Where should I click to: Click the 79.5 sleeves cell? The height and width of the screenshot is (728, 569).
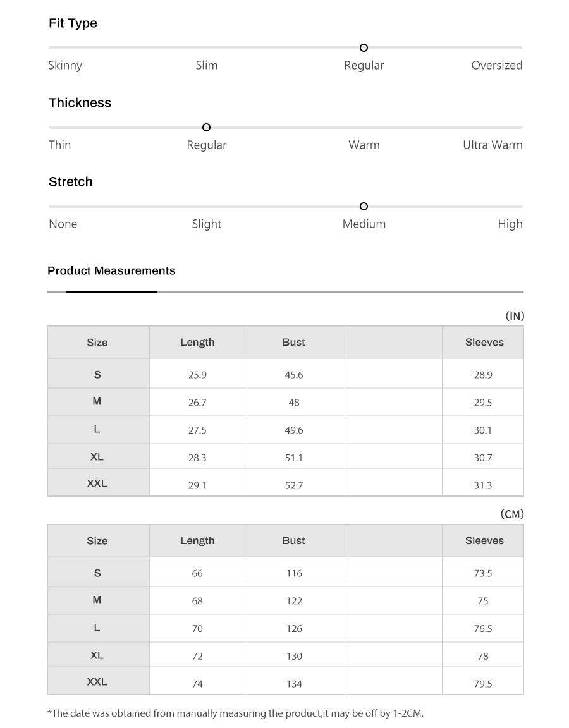click(x=483, y=684)
